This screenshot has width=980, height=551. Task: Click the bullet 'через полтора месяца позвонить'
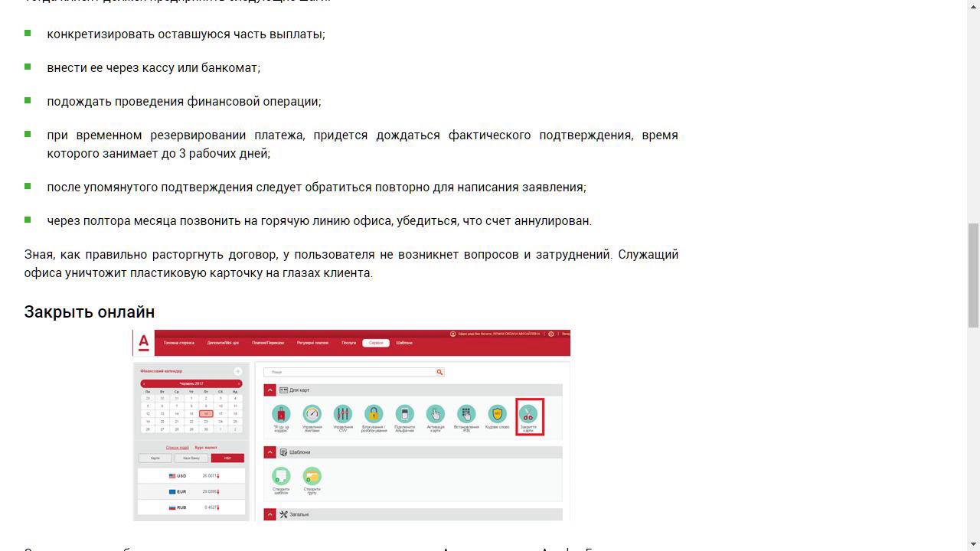(x=319, y=221)
